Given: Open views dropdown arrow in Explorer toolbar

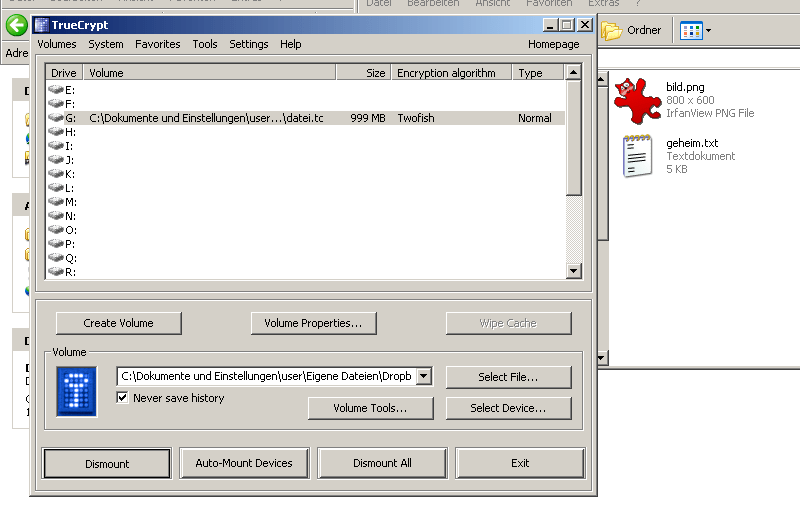Looking at the screenshot, I should 708,31.
